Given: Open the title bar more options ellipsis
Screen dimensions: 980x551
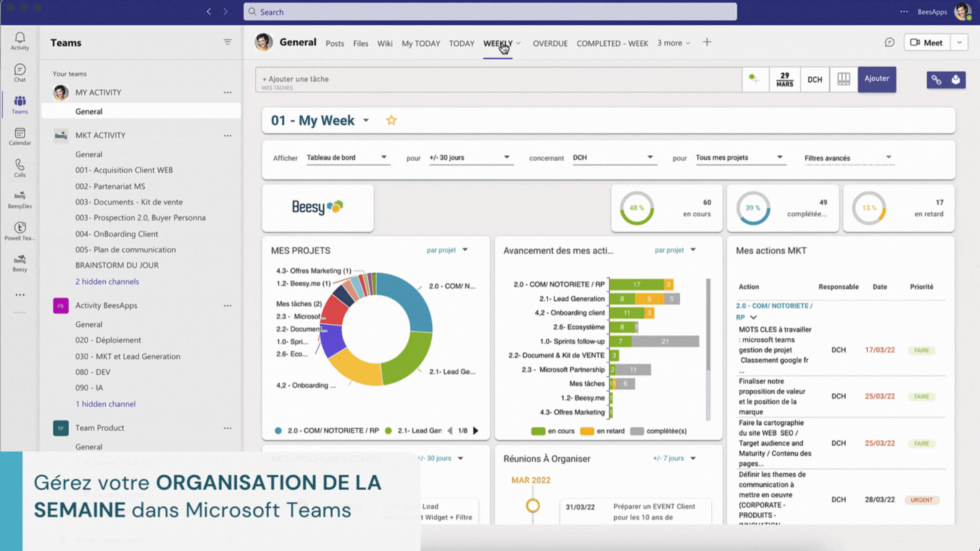Looking at the screenshot, I should click(904, 12).
